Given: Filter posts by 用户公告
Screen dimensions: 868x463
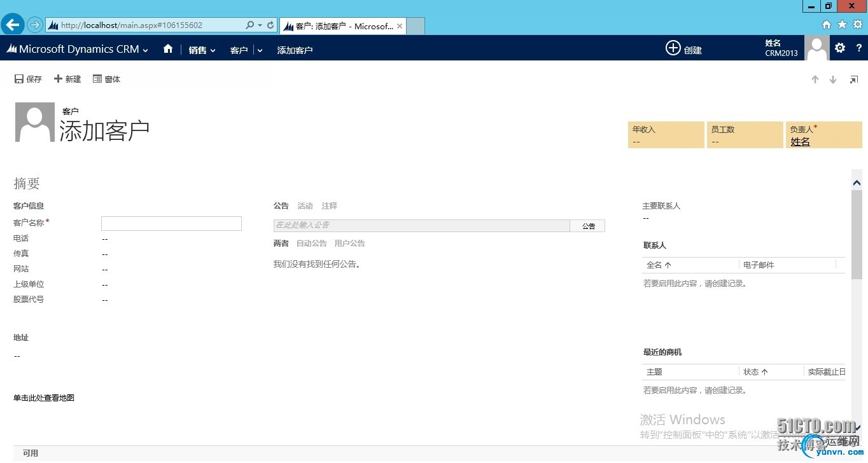Looking at the screenshot, I should point(350,244).
